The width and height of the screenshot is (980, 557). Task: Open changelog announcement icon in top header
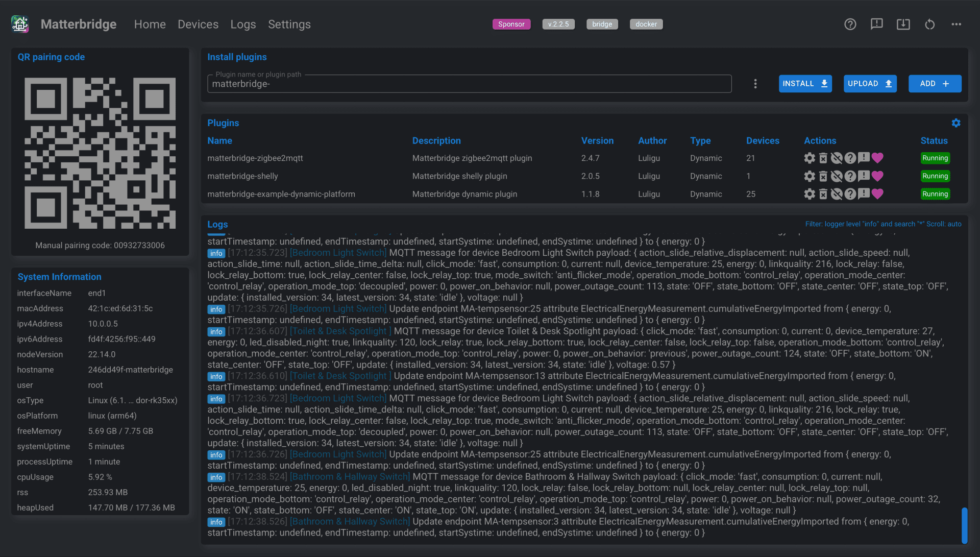[x=876, y=24]
